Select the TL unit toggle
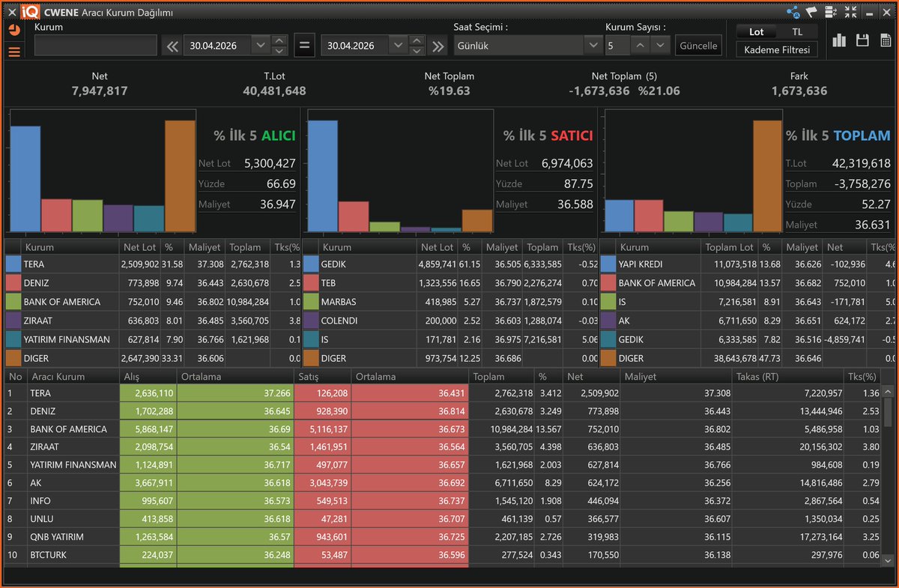 [797, 32]
